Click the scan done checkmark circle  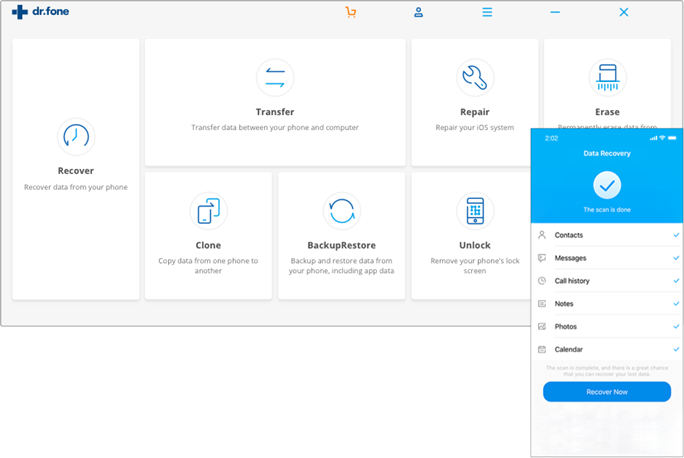coord(607,185)
